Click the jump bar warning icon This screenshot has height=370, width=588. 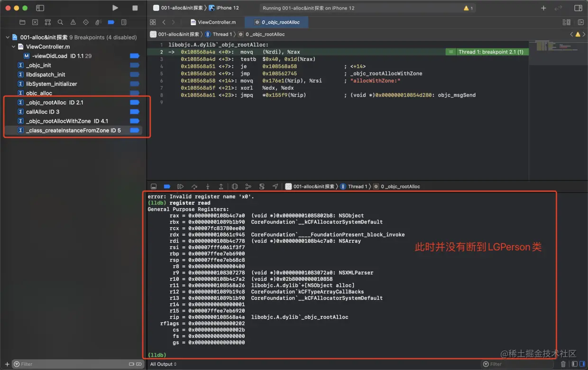point(578,34)
